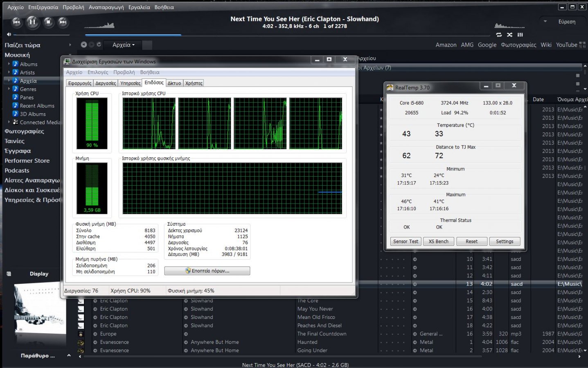
Task: Open the Αρχεία dropdown
Action: pyautogui.click(x=123, y=45)
